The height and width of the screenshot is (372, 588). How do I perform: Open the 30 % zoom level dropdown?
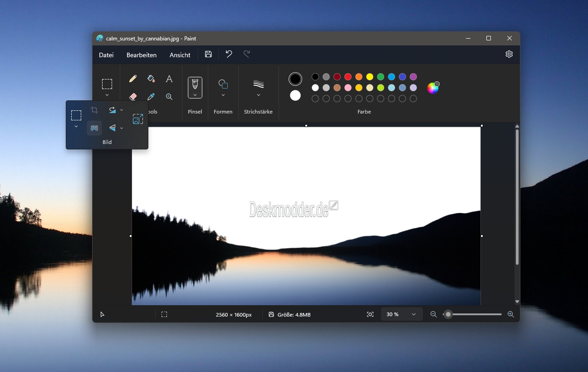click(402, 314)
